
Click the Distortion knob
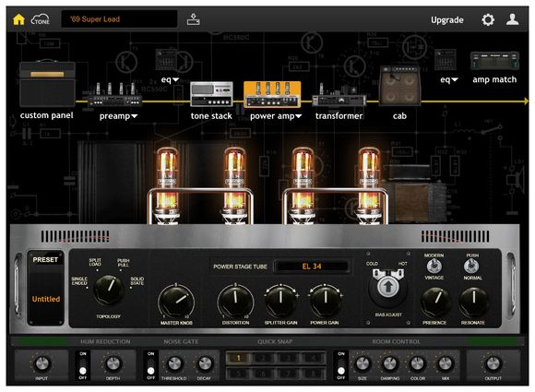[x=235, y=301]
